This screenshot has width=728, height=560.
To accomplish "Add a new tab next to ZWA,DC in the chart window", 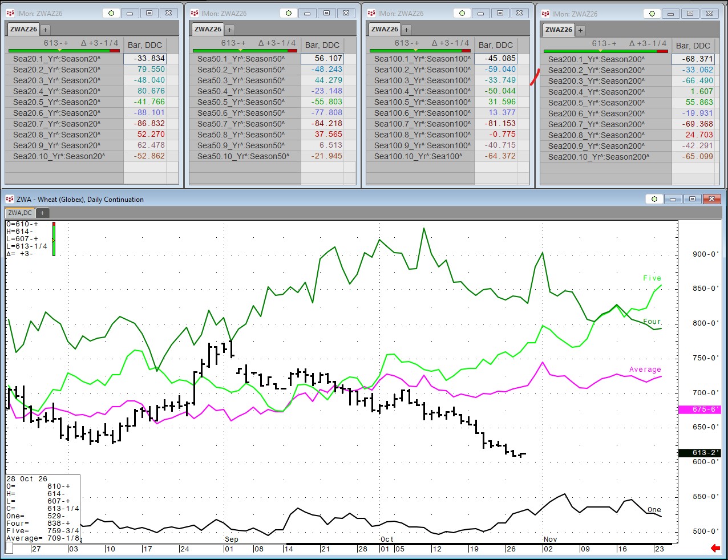I will [x=42, y=213].
